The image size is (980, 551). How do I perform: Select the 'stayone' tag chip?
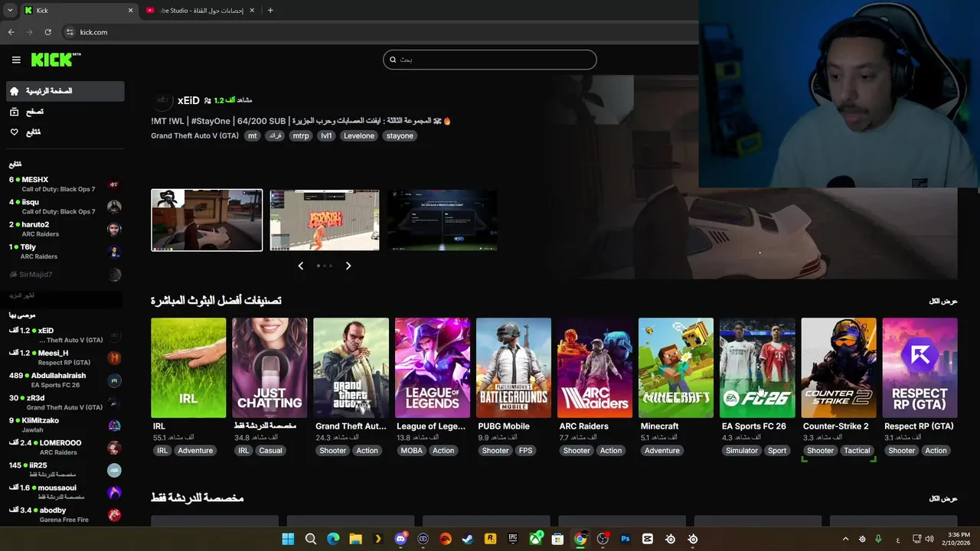(x=400, y=135)
